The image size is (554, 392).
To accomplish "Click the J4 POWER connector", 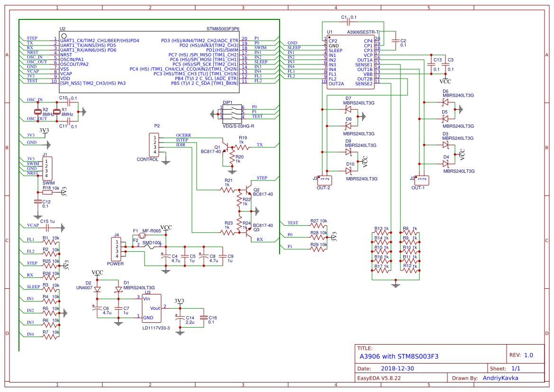I will [117, 249].
